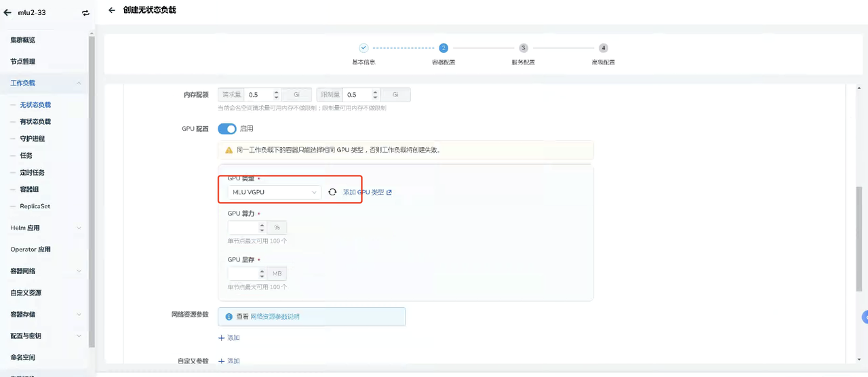Click the GPU 显存 input field
This screenshot has height=377, width=868.
coord(243,273)
